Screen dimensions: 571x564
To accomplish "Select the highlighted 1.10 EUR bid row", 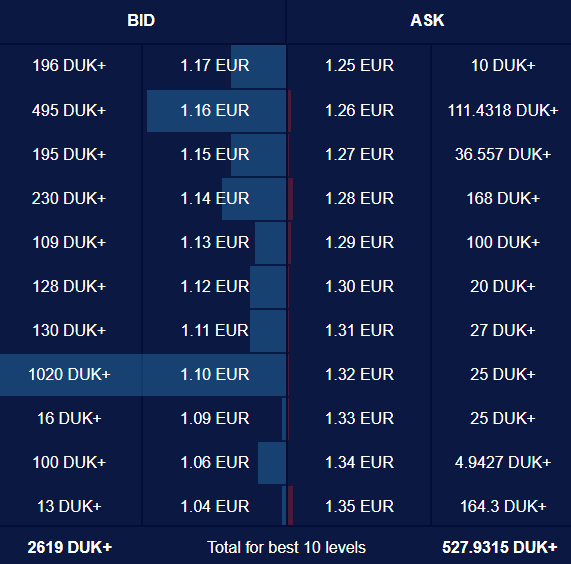I will (x=143, y=374).
